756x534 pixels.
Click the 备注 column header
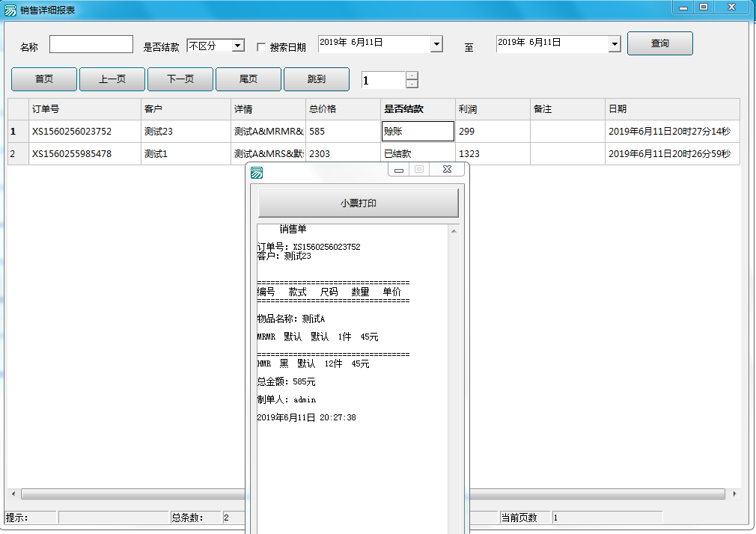point(567,109)
